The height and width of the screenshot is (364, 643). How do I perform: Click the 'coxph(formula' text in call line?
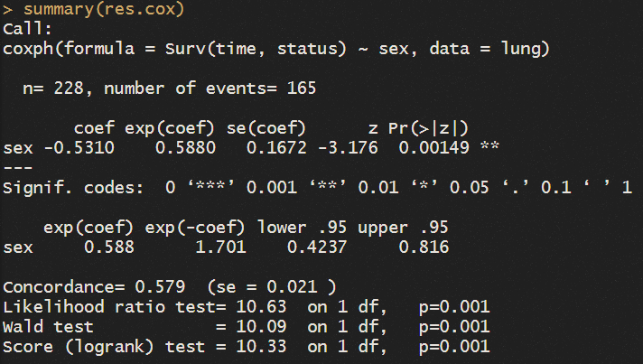[69, 49]
